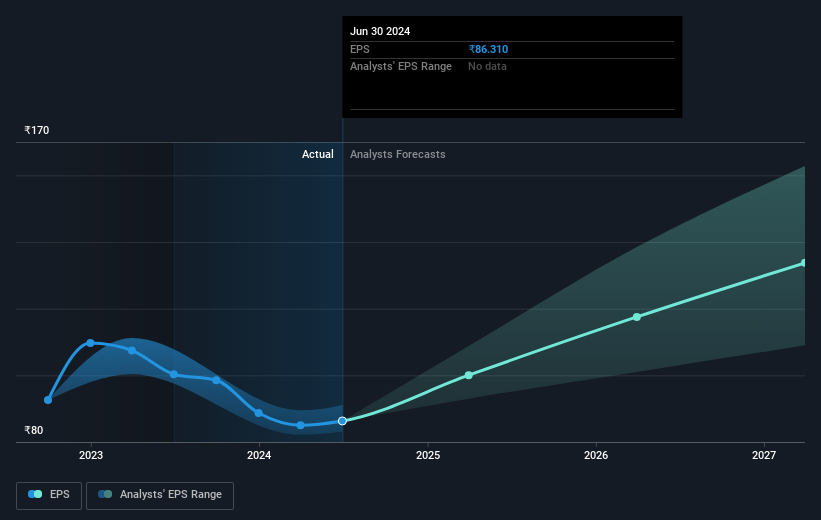
Task: Click the Jun 30 2024 tooltip date
Action: (380, 31)
